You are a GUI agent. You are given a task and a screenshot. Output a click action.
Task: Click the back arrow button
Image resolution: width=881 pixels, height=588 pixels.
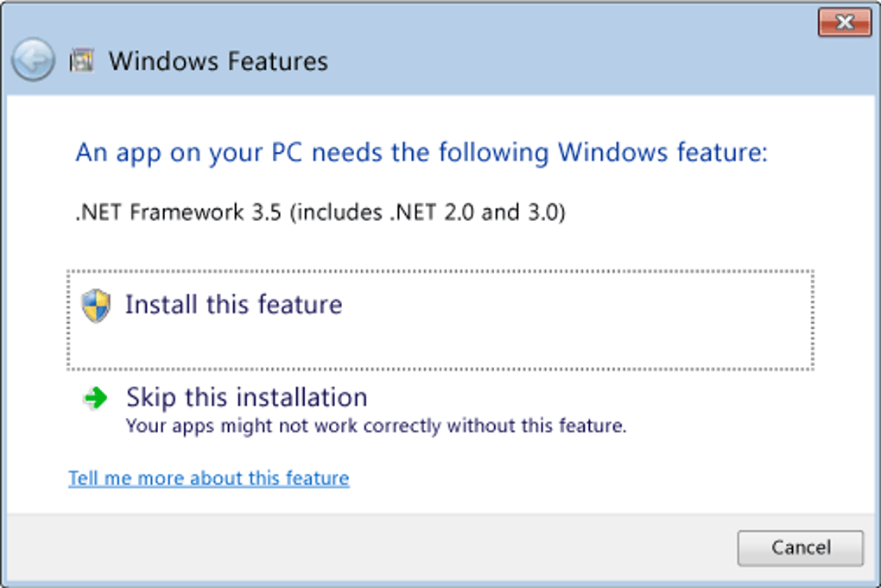coord(34,61)
